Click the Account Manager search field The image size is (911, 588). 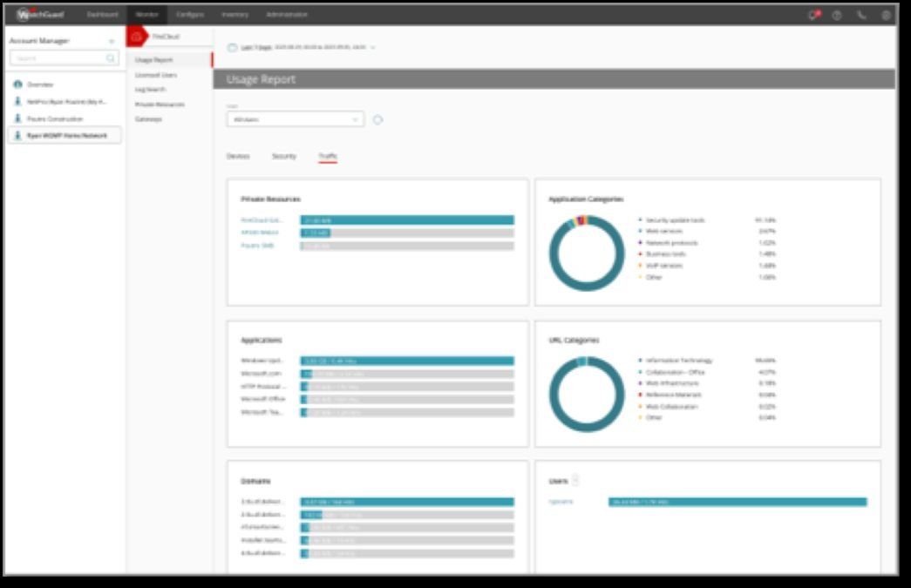(57, 58)
